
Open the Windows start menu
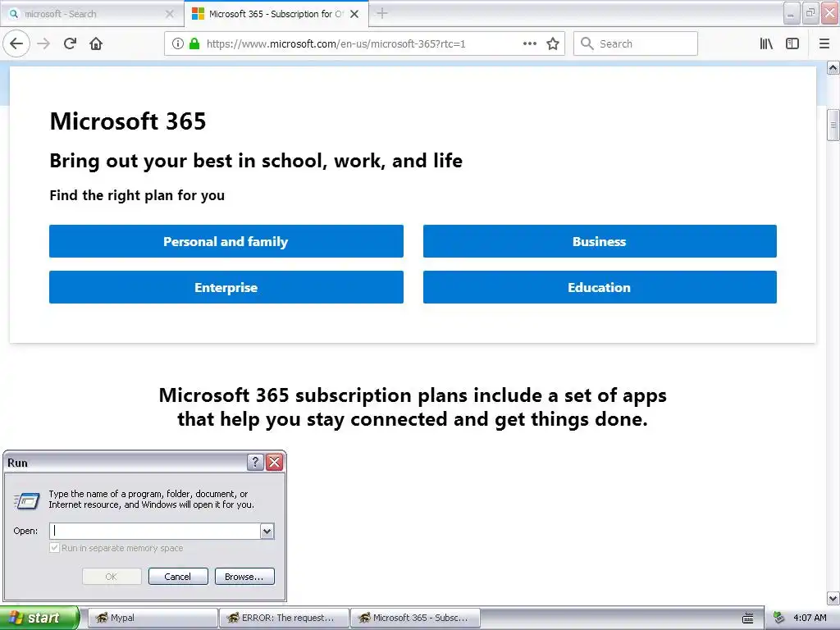pyautogui.click(x=39, y=618)
